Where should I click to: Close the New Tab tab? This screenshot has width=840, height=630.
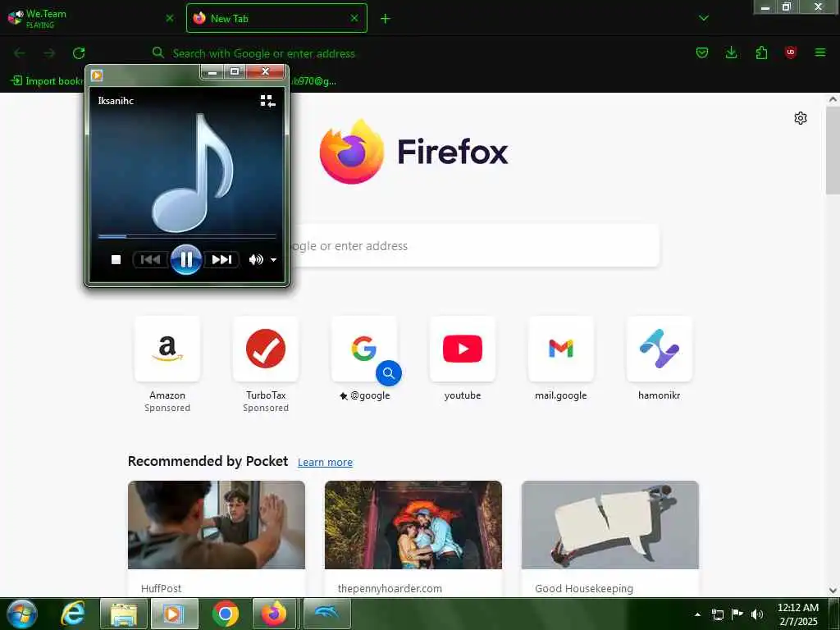point(354,18)
